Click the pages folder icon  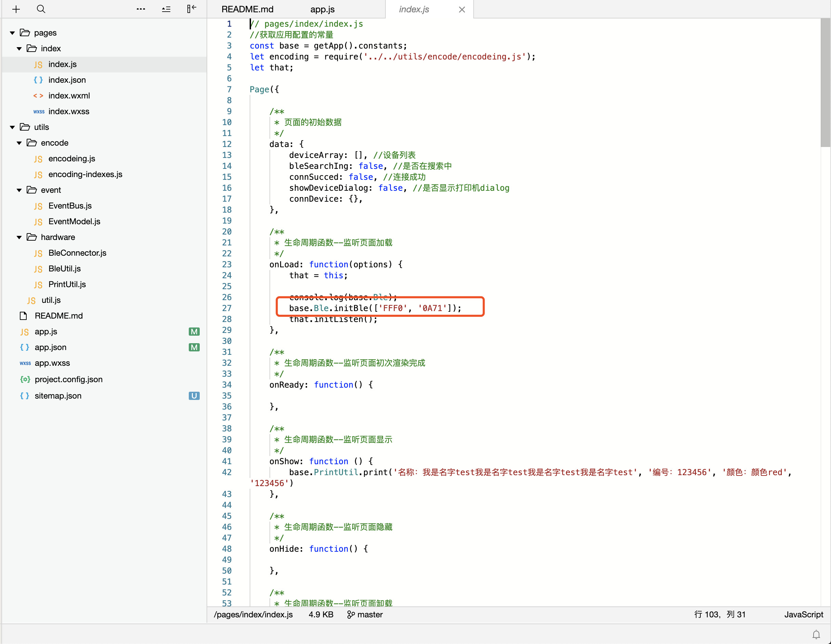tap(25, 33)
